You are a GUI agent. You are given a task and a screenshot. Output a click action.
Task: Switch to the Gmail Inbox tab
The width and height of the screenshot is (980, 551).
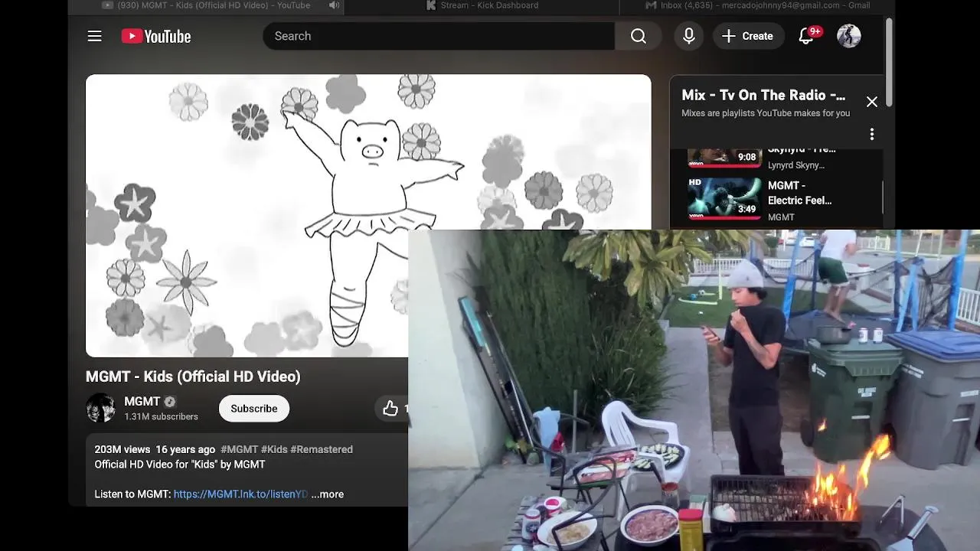[757, 5]
